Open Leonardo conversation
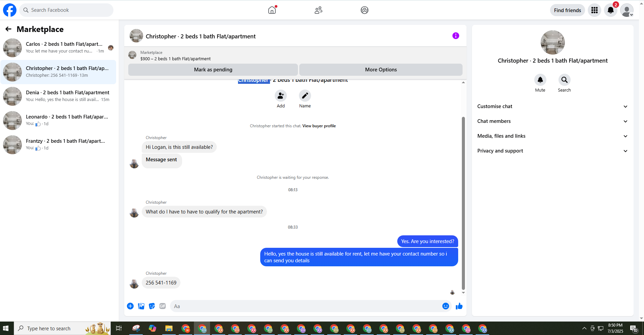 [x=58, y=121]
